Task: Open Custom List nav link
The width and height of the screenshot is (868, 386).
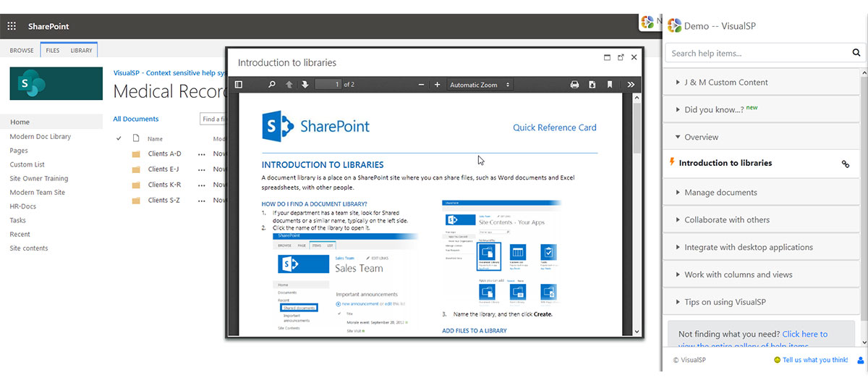Action: point(27,164)
